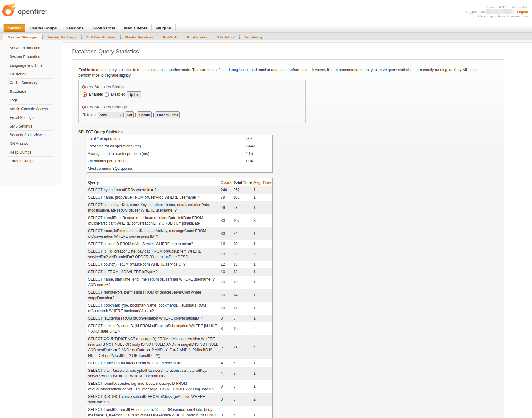Open Thread Dumps sidebar page

click(x=22, y=161)
